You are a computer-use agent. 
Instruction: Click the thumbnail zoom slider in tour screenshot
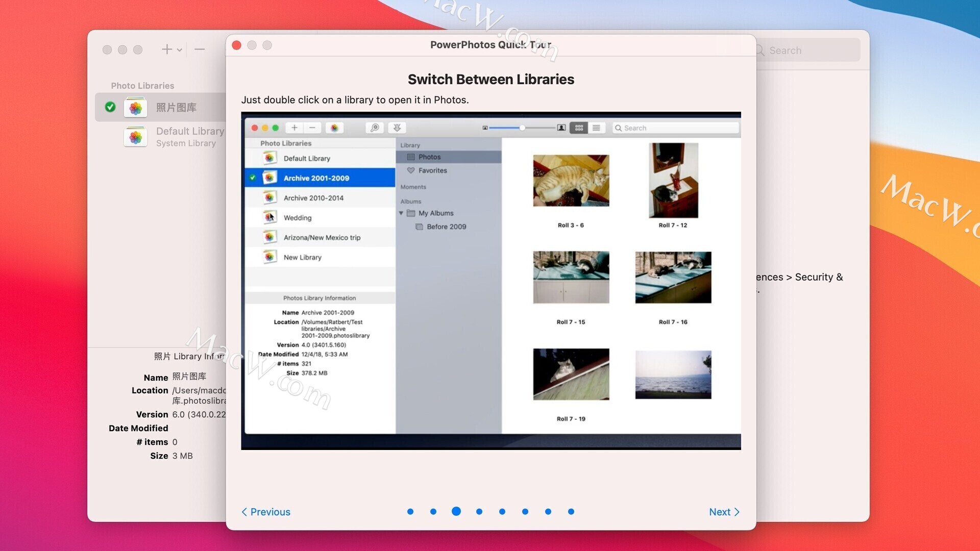(x=522, y=128)
